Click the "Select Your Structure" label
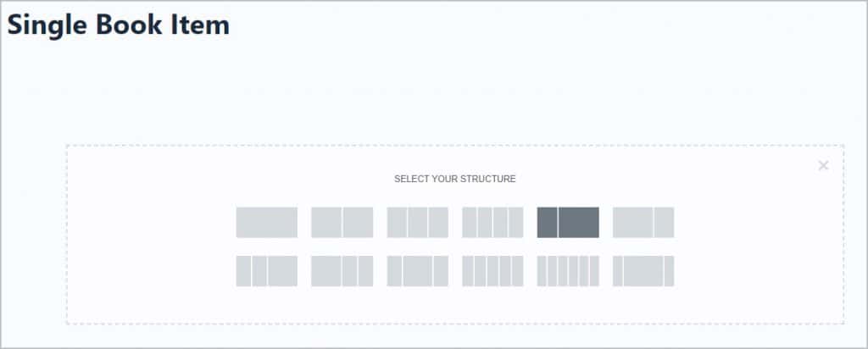 coord(455,180)
